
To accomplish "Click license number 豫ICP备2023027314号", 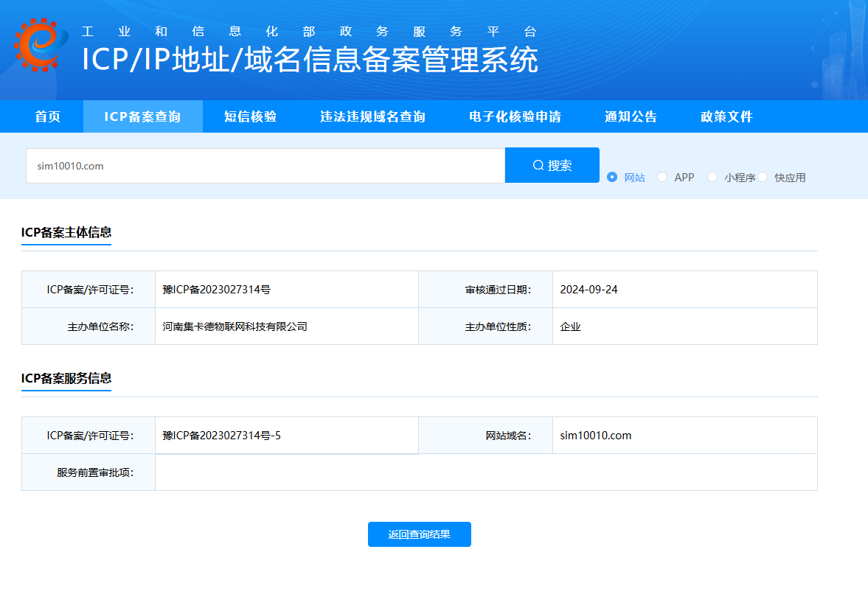I will pyautogui.click(x=216, y=290).
